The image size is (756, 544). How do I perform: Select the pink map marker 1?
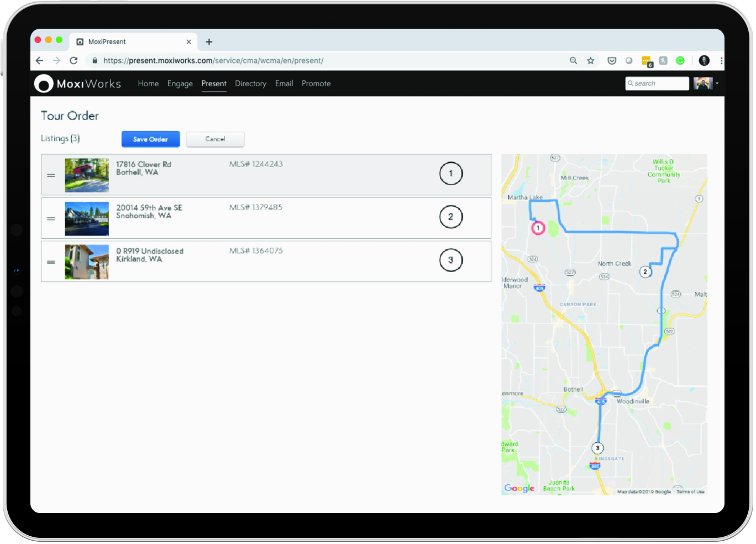pyautogui.click(x=538, y=228)
